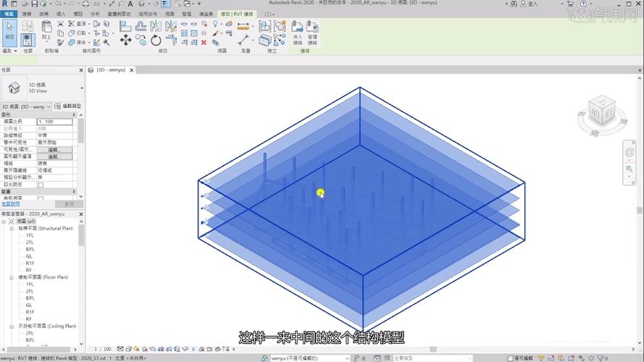Click the red Delete X icon
This screenshot has height=362, width=644.
click(x=204, y=42)
